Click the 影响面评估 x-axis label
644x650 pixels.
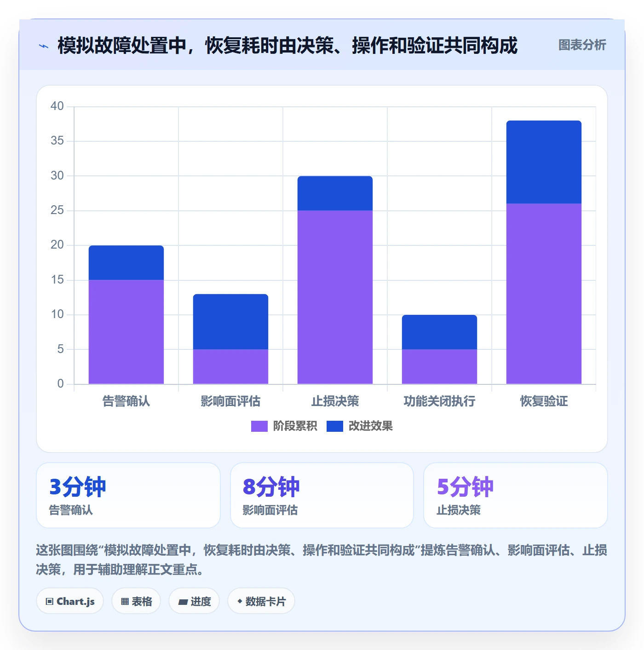(x=230, y=401)
